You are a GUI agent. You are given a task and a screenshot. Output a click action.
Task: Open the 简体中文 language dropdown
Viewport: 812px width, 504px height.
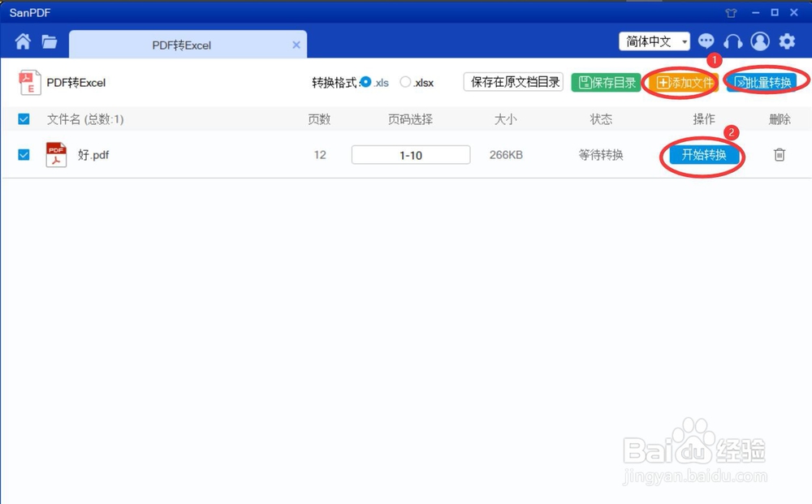tap(654, 41)
